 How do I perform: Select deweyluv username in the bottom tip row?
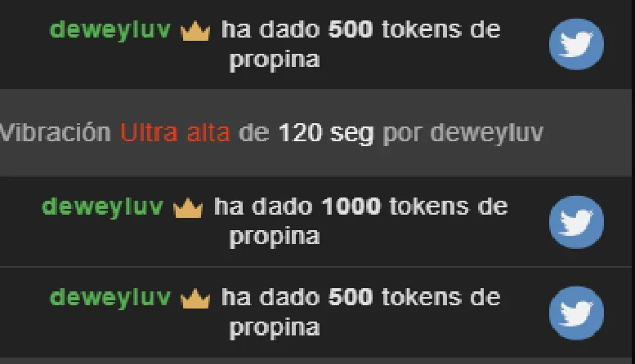coord(110,298)
